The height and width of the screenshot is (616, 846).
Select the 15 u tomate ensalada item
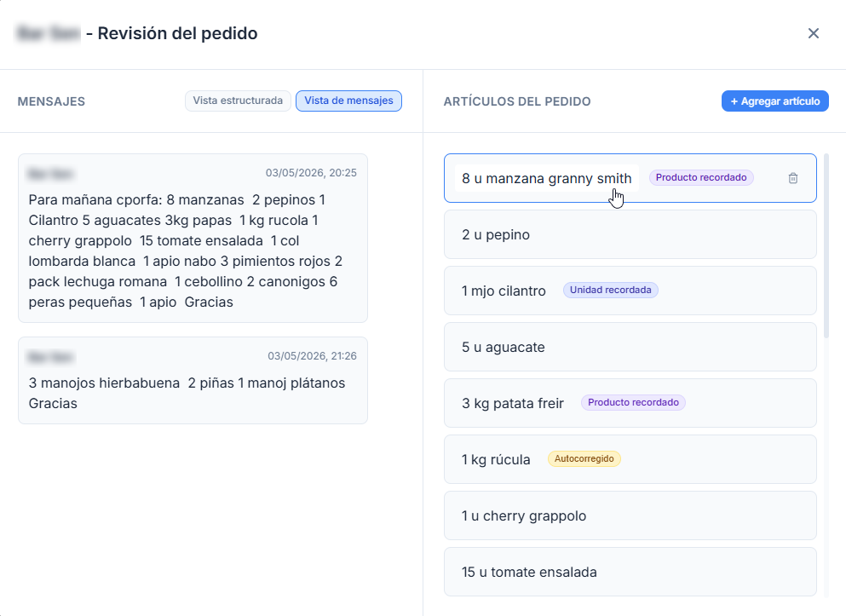coord(630,572)
